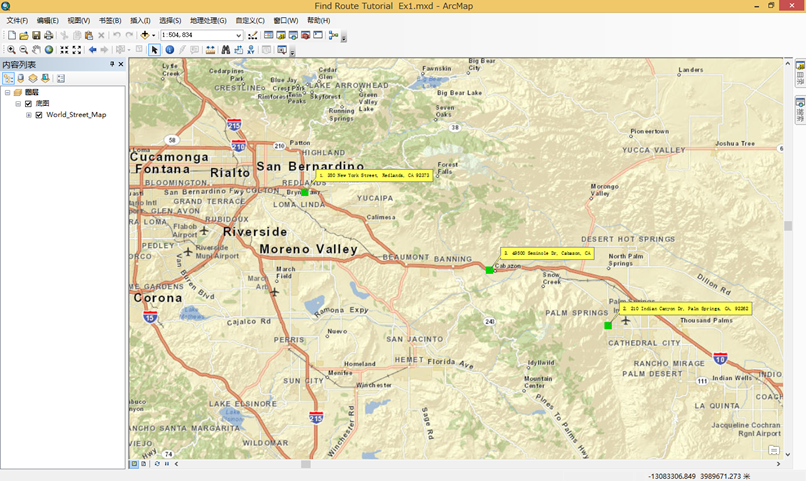806x481 pixels.
Task: Choose the Select Elements arrow tool
Action: (155, 50)
